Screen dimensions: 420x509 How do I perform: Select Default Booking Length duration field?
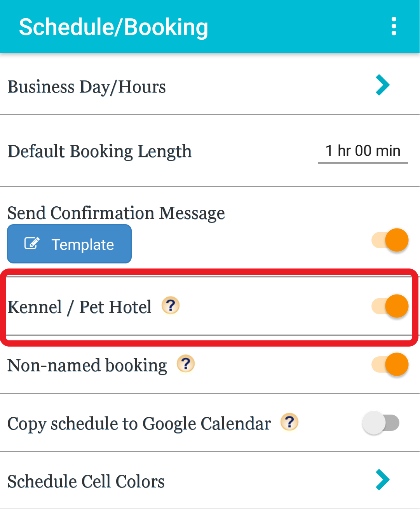363,151
